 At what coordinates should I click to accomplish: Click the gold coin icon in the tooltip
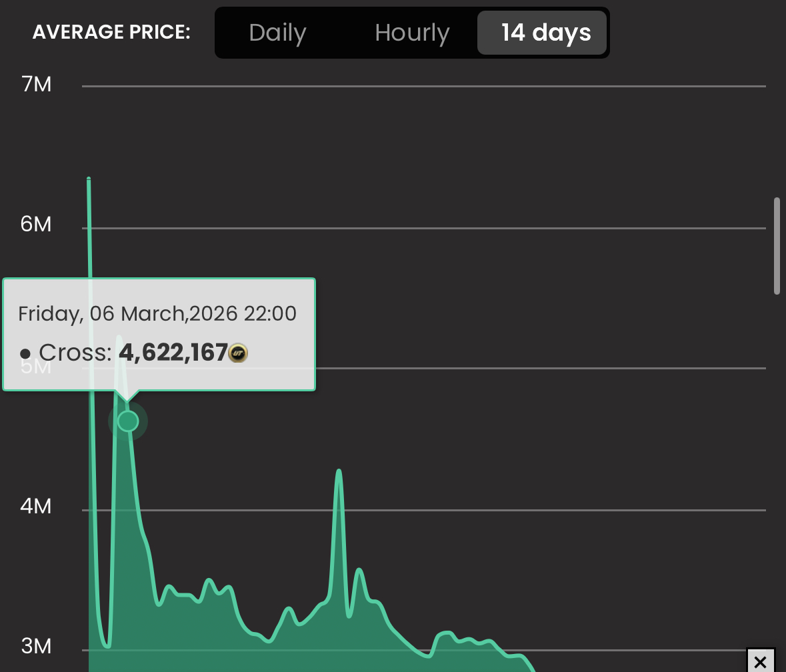click(x=238, y=353)
